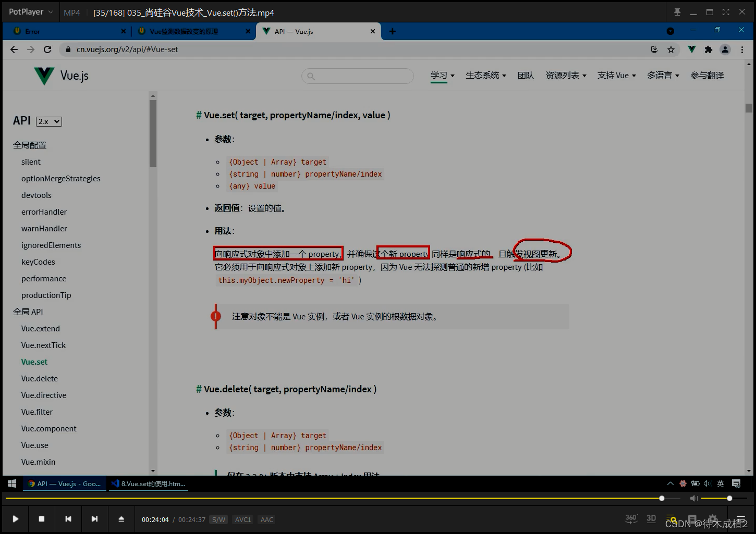
Task: Open the PotPlayer playlist menu icon
Action: pos(740,519)
